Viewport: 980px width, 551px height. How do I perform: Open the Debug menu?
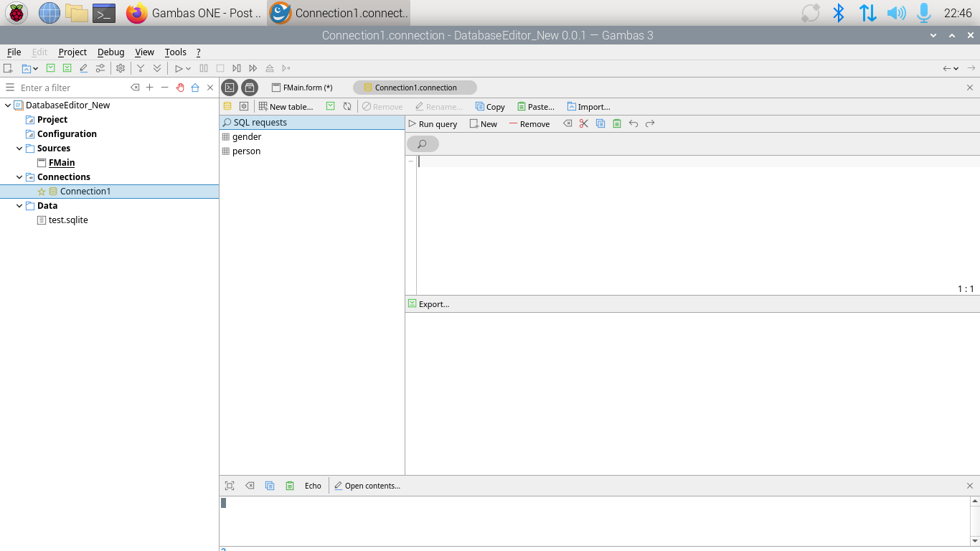coord(110,52)
